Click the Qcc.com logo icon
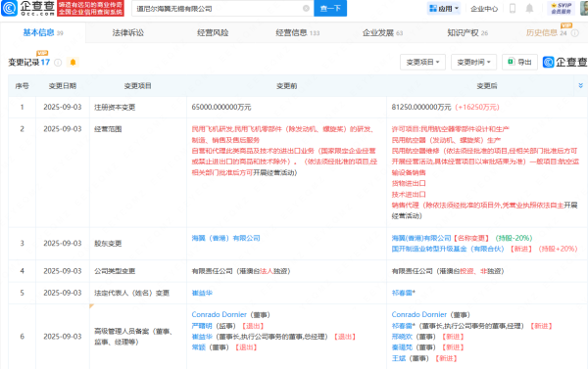 [10, 8]
